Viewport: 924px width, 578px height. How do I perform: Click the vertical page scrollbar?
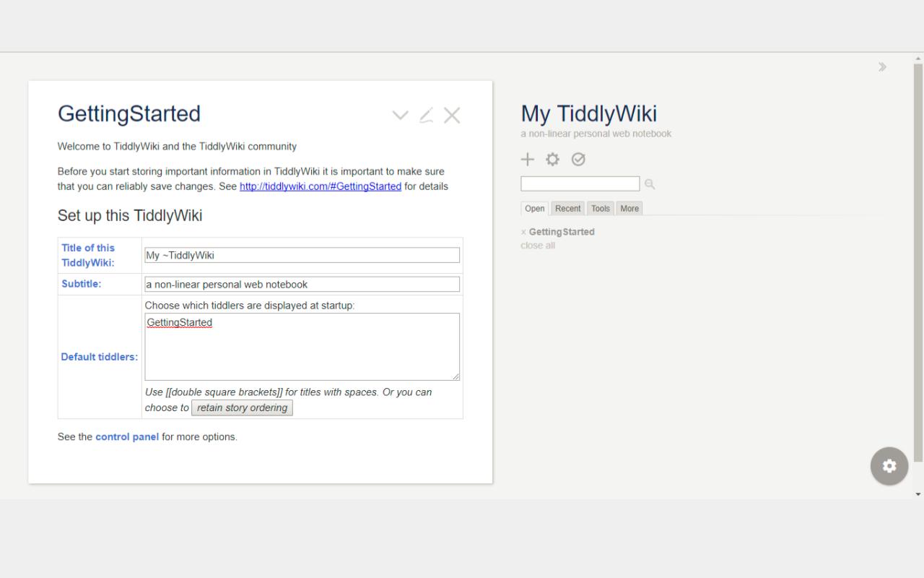click(918, 263)
